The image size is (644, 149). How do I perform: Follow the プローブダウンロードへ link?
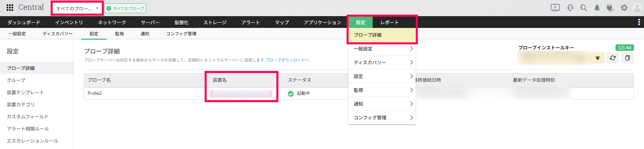[x=287, y=60]
